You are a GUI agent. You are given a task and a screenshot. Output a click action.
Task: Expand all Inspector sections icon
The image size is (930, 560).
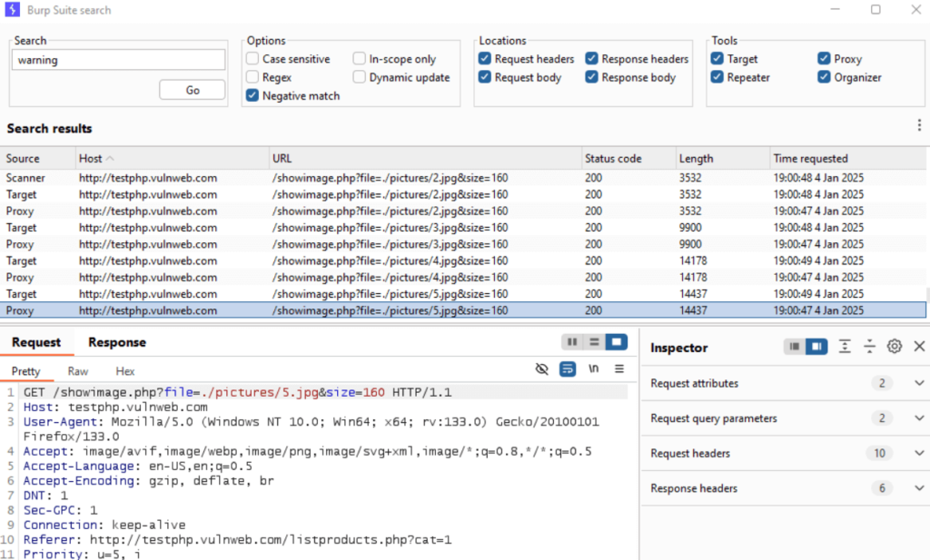(845, 347)
